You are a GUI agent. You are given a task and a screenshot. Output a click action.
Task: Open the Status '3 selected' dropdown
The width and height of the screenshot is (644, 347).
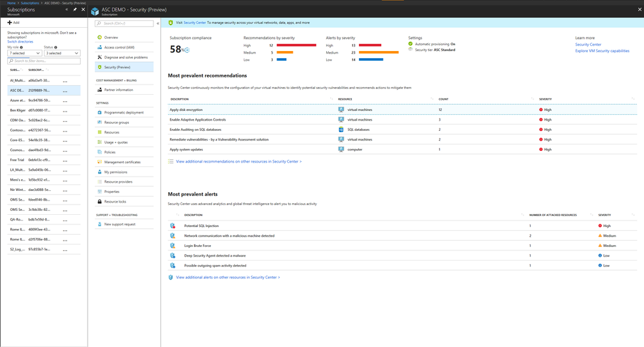[62, 53]
